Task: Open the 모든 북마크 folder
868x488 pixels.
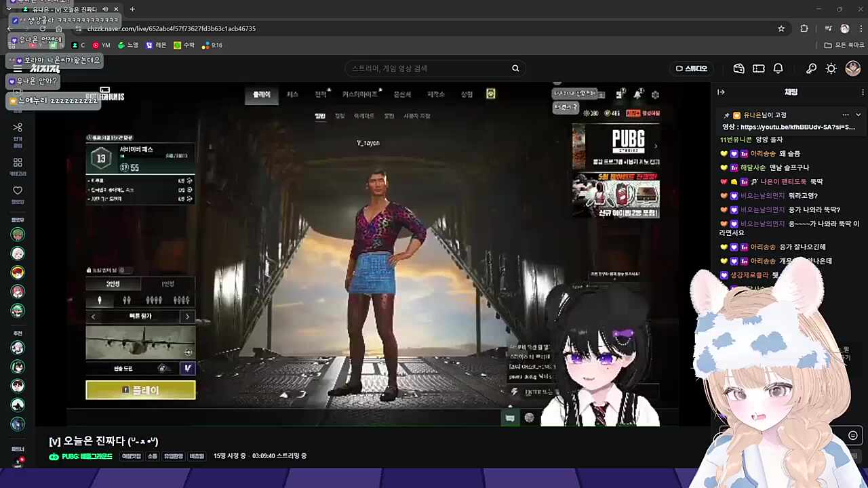Action: click(x=844, y=45)
